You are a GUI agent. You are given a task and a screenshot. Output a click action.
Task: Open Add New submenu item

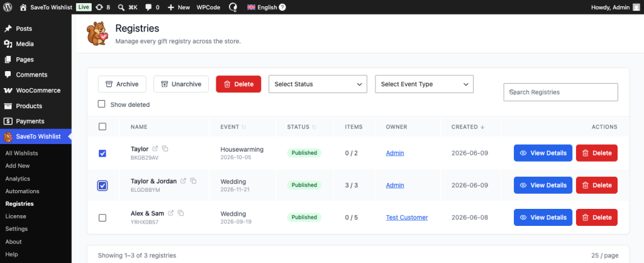18,166
